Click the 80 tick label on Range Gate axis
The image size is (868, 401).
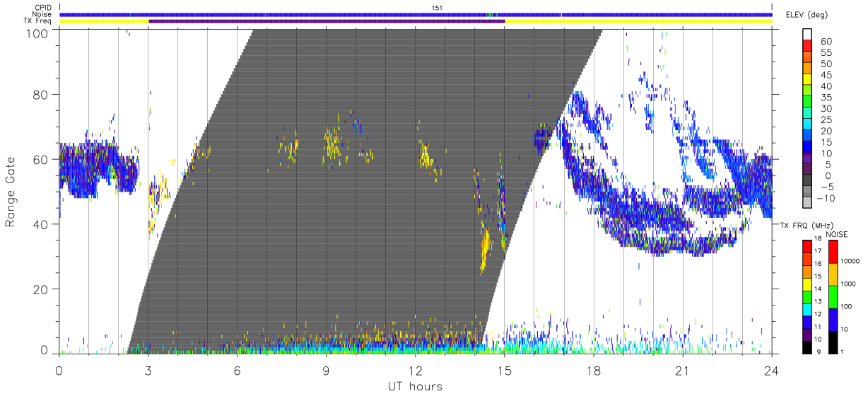tap(41, 94)
